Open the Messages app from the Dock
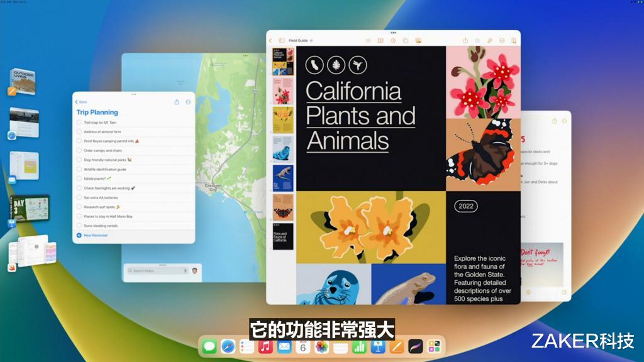 click(x=208, y=346)
